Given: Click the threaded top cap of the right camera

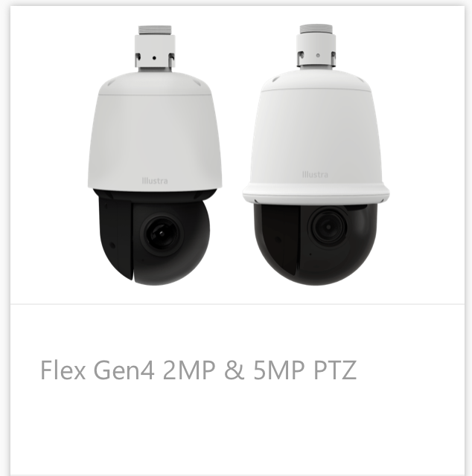Looking at the screenshot, I should point(316,29).
